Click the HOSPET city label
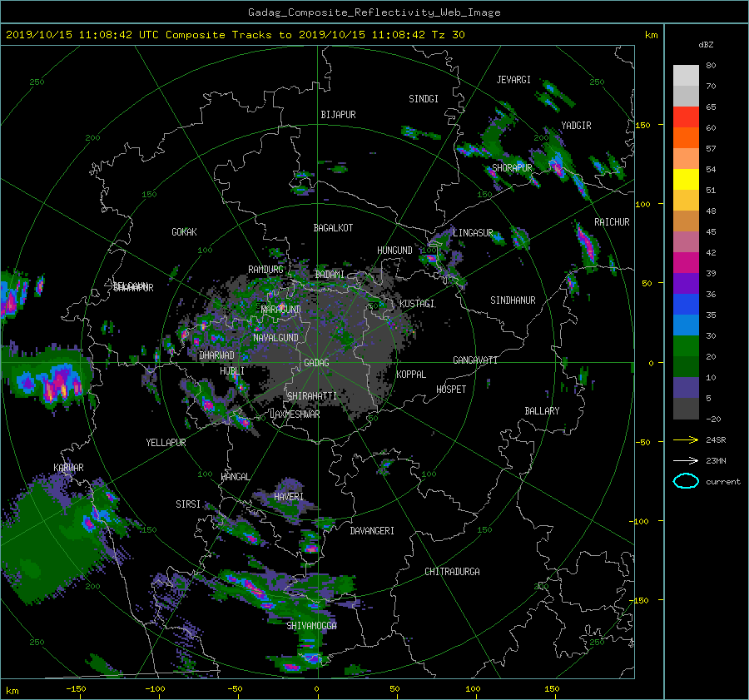The image size is (749, 700). [451, 390]
